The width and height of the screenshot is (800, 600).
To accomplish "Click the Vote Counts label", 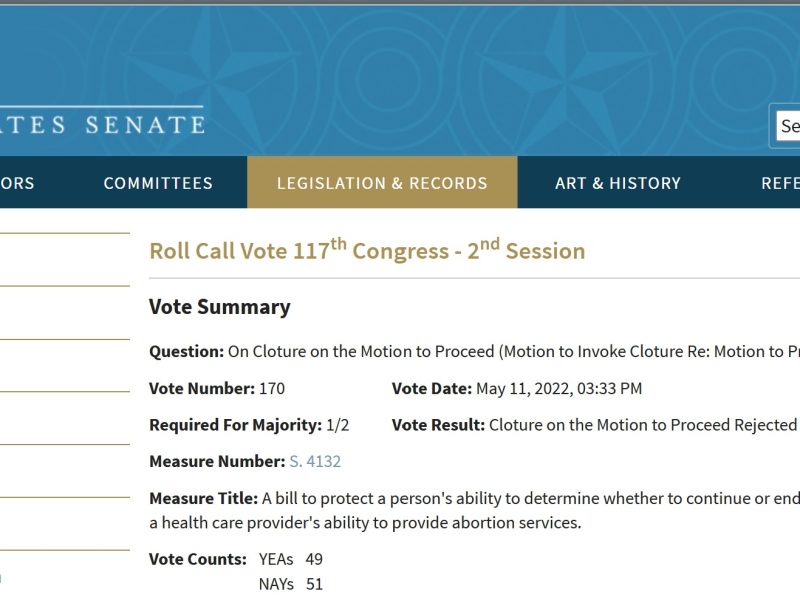I will pyautogui.click(x=198, y=559).
